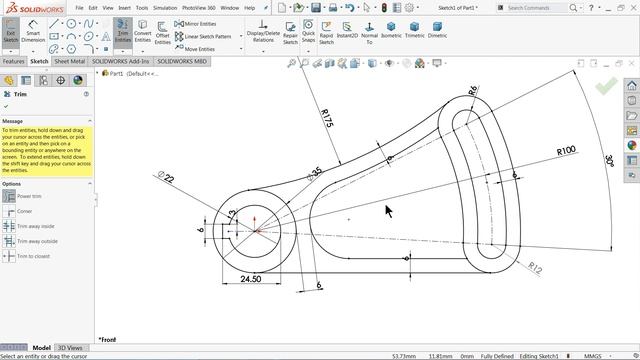640x360 pixels.
Task: Select Corner trim option
Action: (x=18, y=211)
